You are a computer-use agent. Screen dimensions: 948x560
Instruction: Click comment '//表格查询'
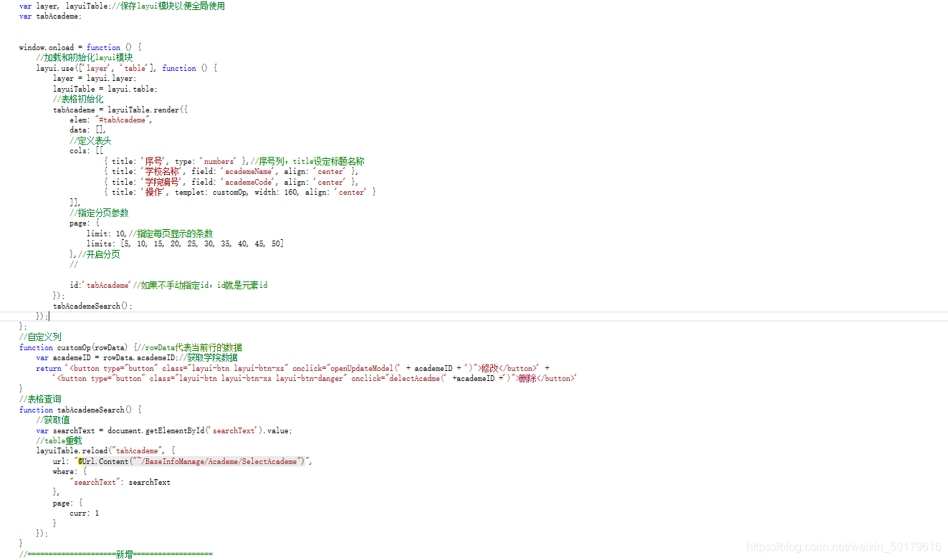pyautogui.click(x=40, y=399)
